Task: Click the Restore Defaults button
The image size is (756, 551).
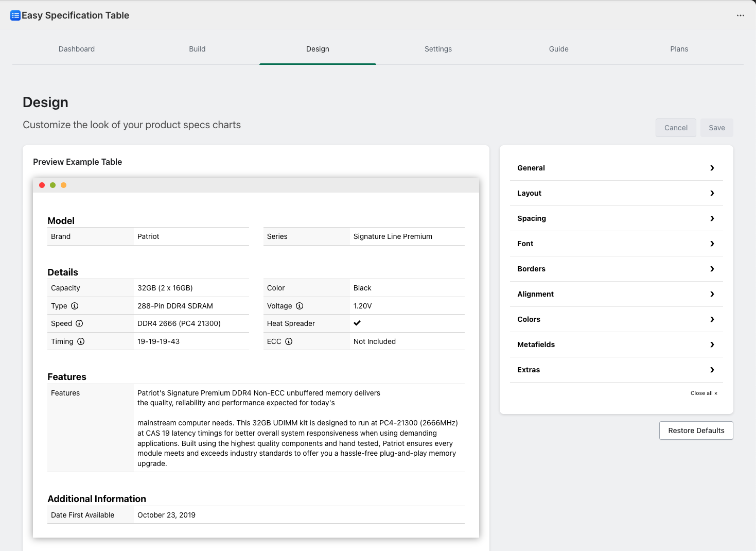Action: [x=696, y=431]
